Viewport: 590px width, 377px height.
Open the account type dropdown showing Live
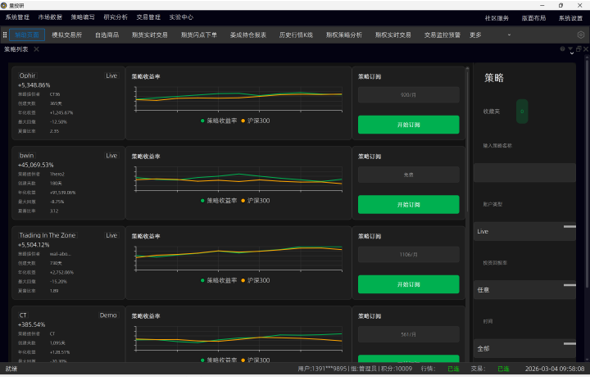(x=525, y=231)
